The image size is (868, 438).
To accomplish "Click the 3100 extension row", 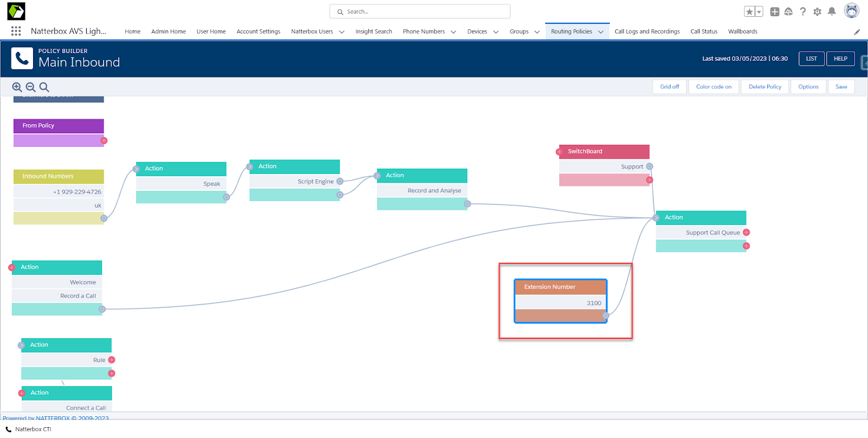I will [x=560, y=303].
